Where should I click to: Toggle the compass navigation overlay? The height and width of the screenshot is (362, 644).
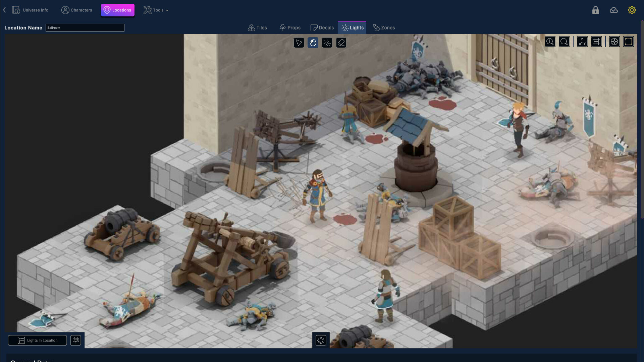[x=614, y=42]
